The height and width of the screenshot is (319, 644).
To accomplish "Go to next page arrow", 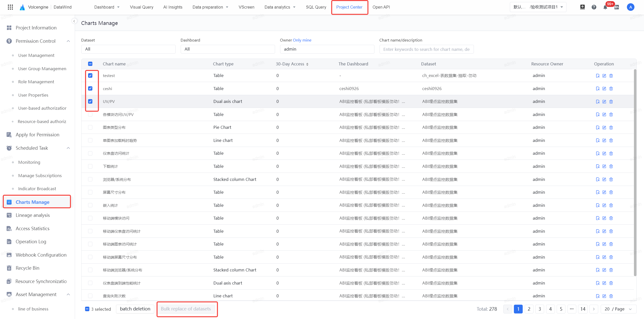I will point(594,309).
